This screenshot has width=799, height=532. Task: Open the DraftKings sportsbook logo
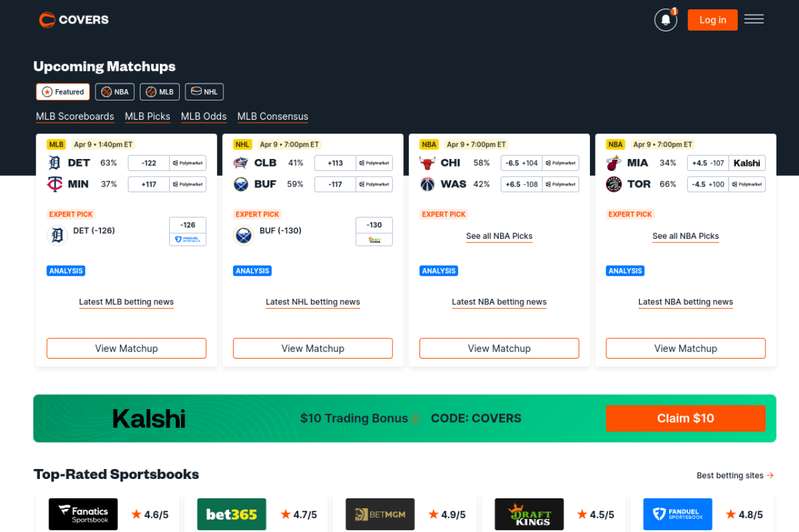pyautogui.click(x=529, y=514)
